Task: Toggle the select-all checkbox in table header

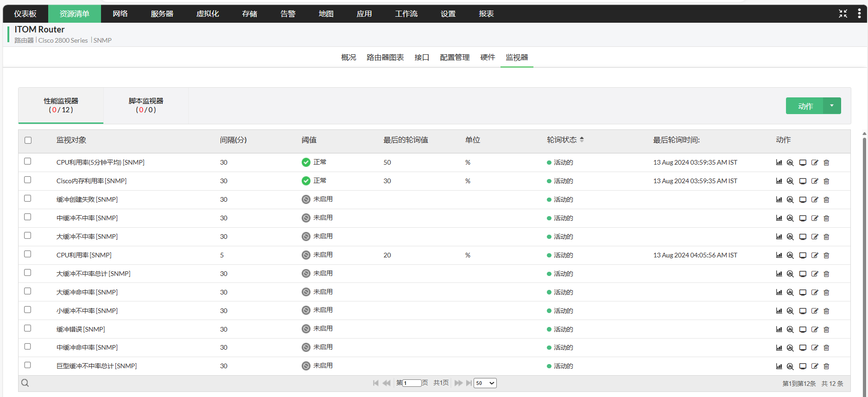Action: (28, 140)
